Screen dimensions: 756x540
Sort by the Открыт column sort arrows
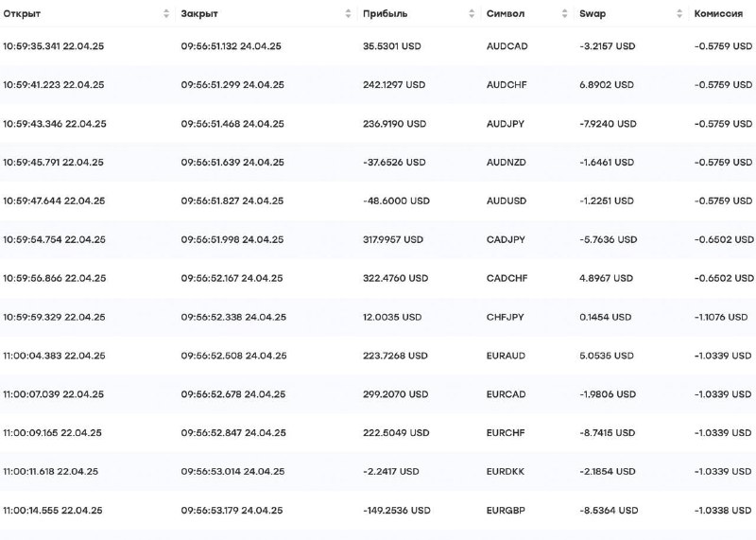tap(166, 13)
